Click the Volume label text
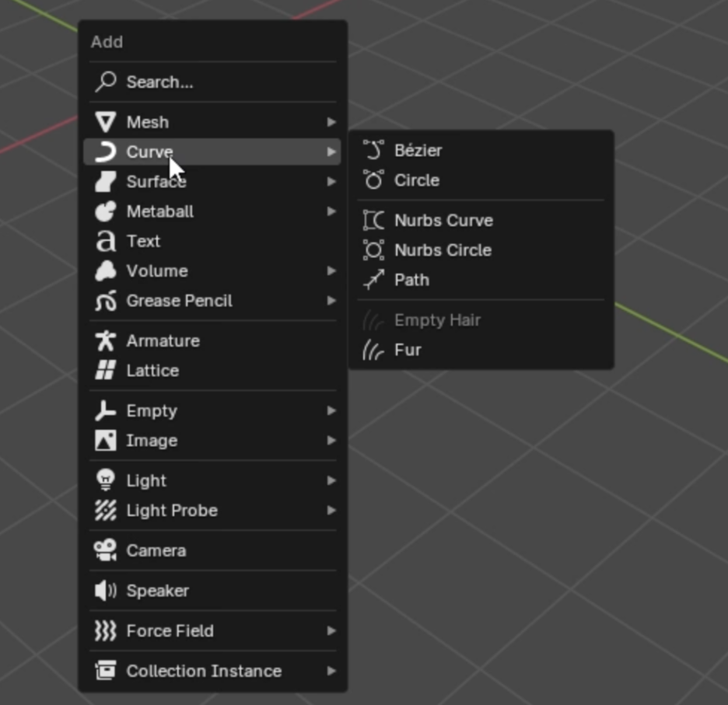Viewport: 728px width, 705px height. click(x=157, y=271)
